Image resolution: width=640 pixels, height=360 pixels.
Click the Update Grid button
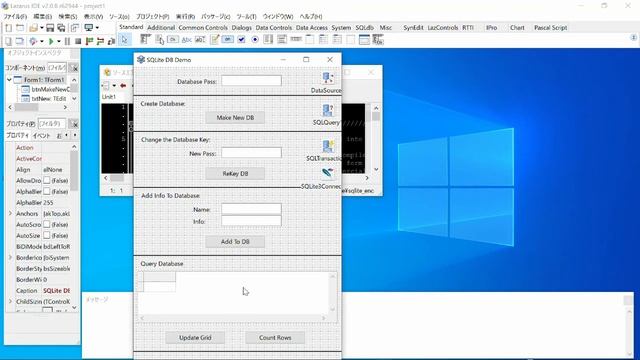pos(195,338)
